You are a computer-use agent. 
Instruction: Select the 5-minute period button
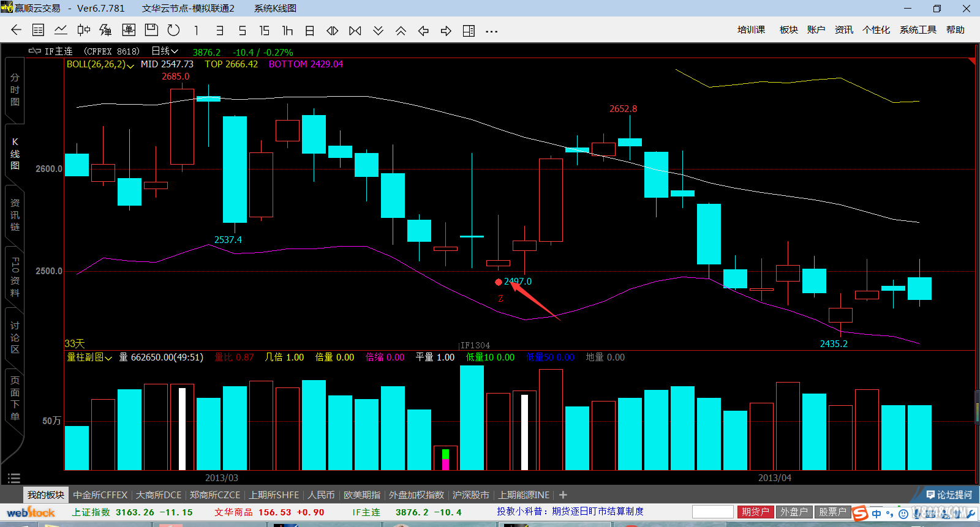tap(242, 31)
